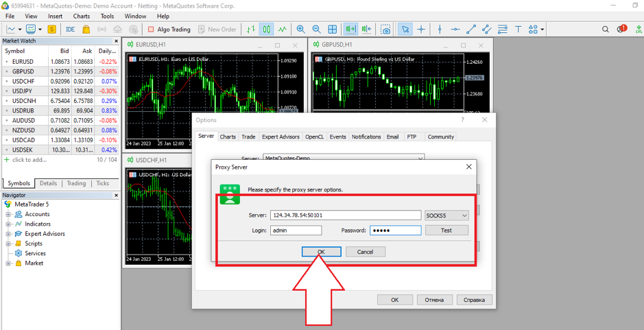Click the Отмена button in Options
The image size is (644, 330).
click(435, 300)
